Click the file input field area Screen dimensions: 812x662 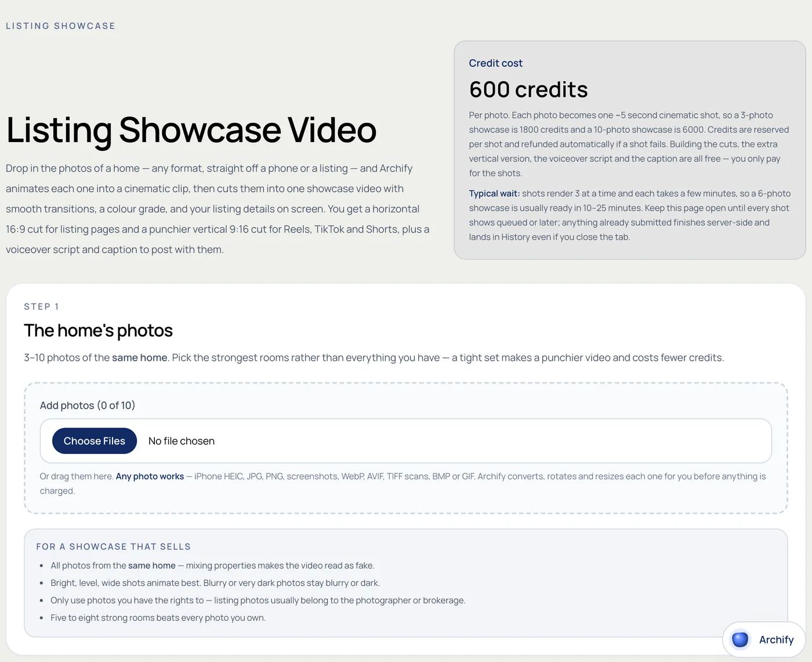pos(406,441)
